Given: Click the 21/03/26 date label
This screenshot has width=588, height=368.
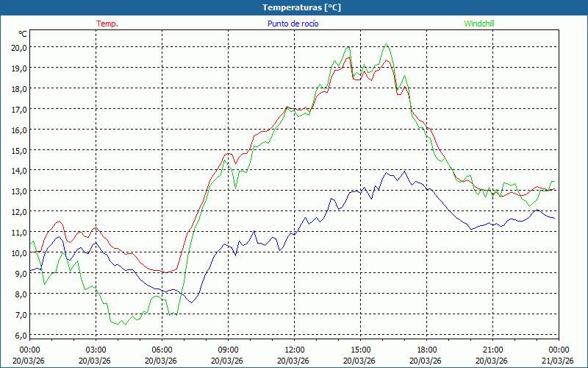Looking at the screenshot, I should [559, 361].
